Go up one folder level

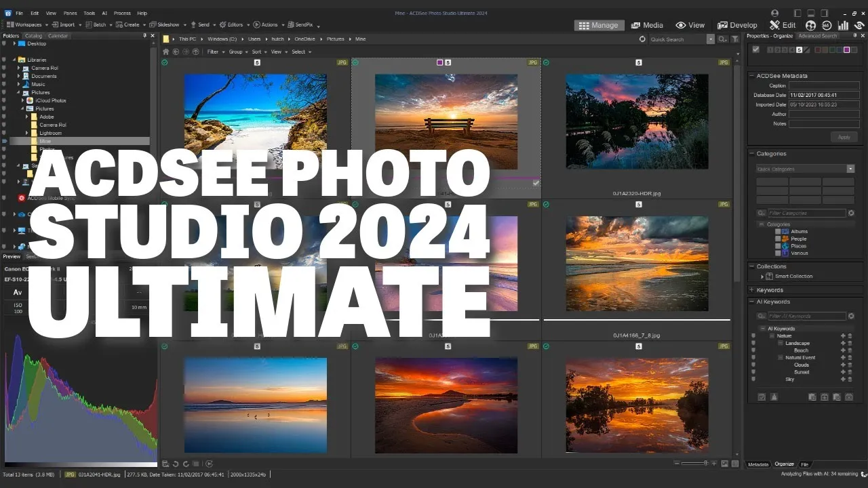tap(196, 52)
